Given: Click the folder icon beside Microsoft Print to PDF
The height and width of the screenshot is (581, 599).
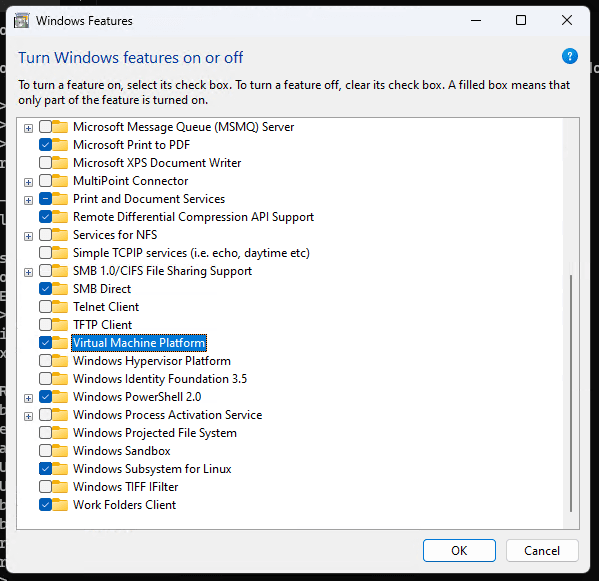Looking at the screenshot, I should 60,145.
